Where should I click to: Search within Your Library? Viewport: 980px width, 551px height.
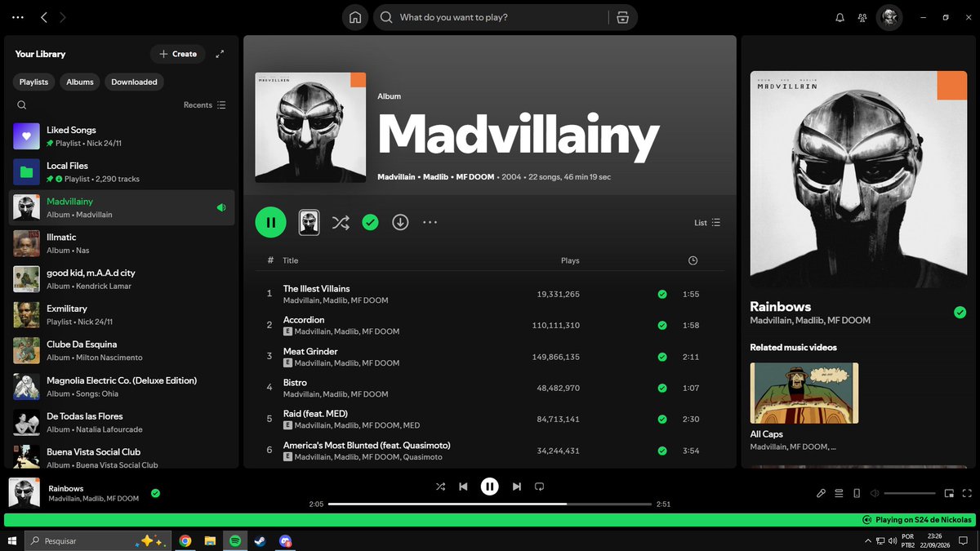22,104
